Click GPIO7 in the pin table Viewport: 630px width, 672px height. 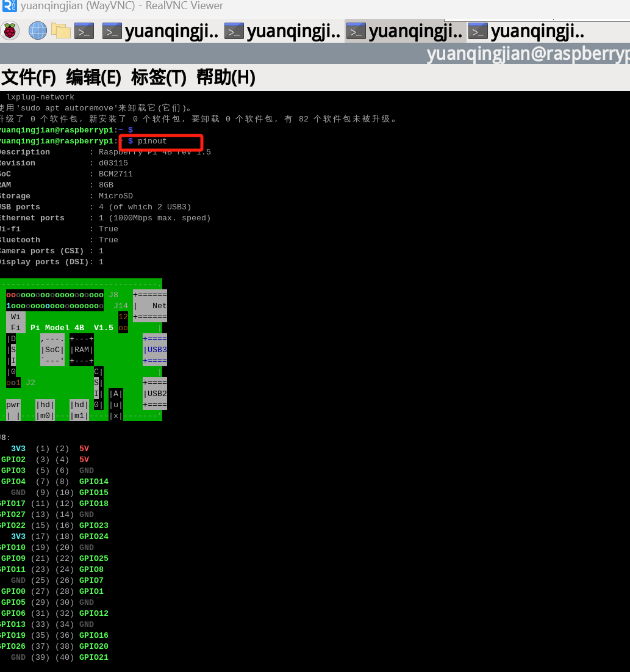click(91, 580)
